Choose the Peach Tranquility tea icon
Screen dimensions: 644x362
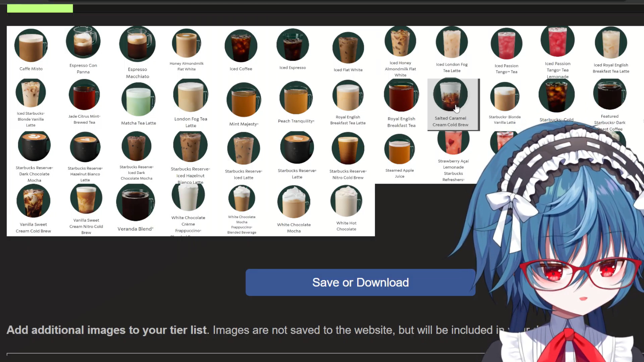[x=296, y=98]
